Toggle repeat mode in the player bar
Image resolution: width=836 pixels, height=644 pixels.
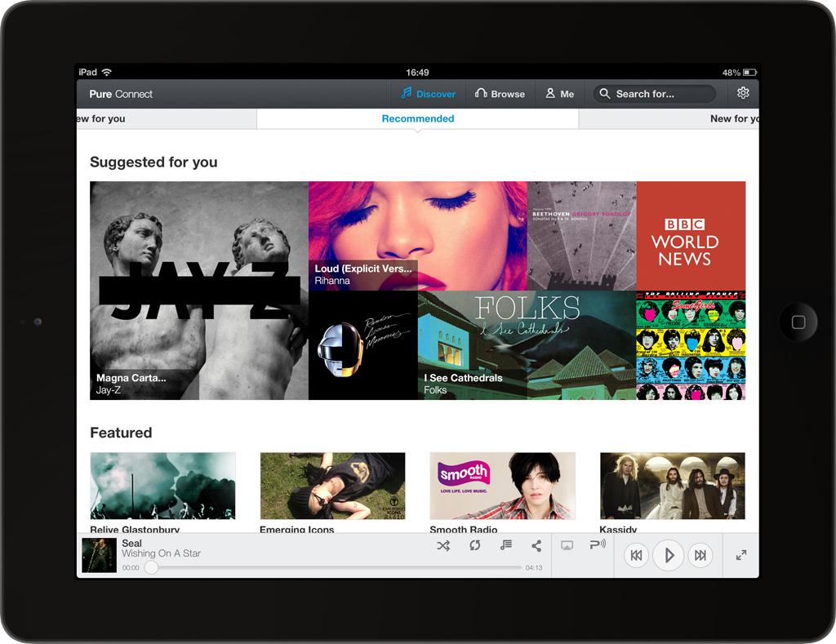474,545
